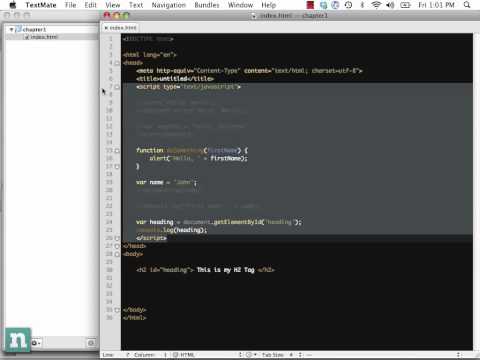Image resolution: width=480 pixels, height=360 pixels.
Task: Toggle fold marker at line 17 closing brace
Action: [x=117, y=166]
